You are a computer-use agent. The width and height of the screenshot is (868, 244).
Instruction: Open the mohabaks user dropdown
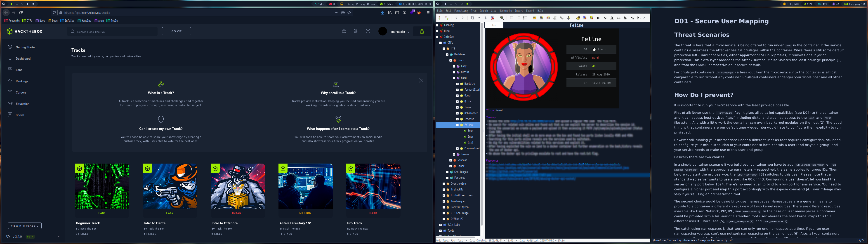tap(400, 32)
